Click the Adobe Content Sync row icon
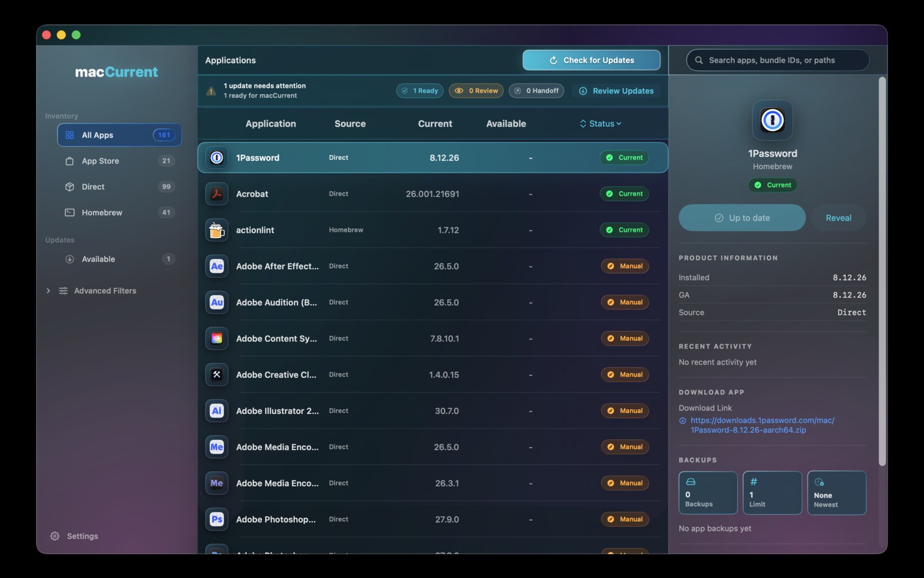The height and width of the screenshot is (578, 924). tap(216, 338)
